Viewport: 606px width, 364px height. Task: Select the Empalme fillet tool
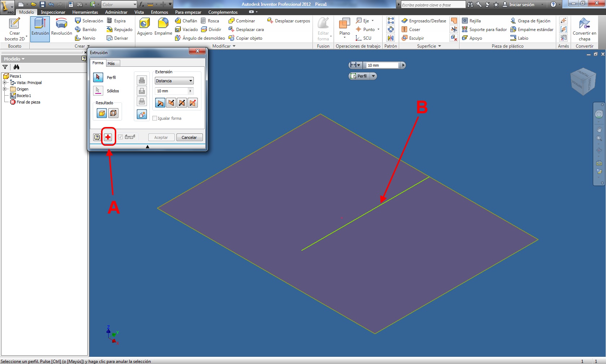point(163,27)
